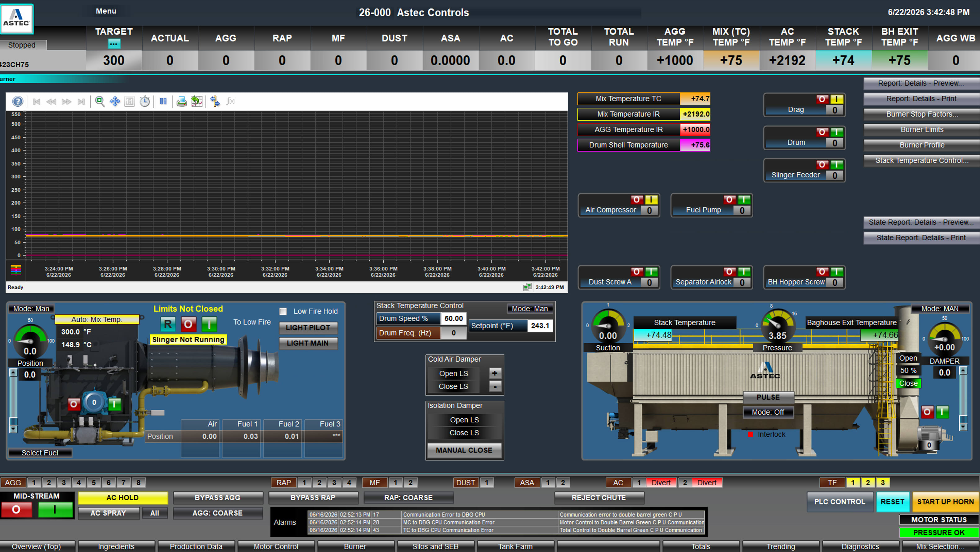This screenshot has width=980, height=552.
Task: Stop the burner blower motor red O
Action: [74, 404]
